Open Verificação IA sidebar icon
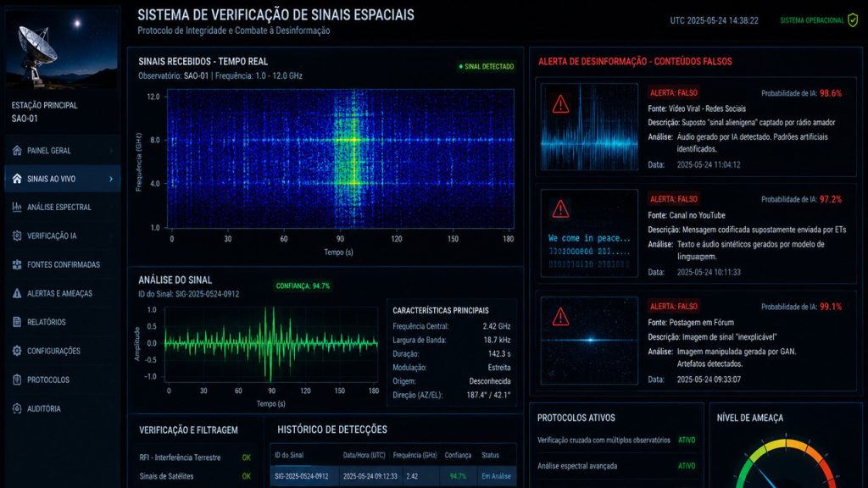The width and height of the screenshot is (868, 488). point(17,236)
